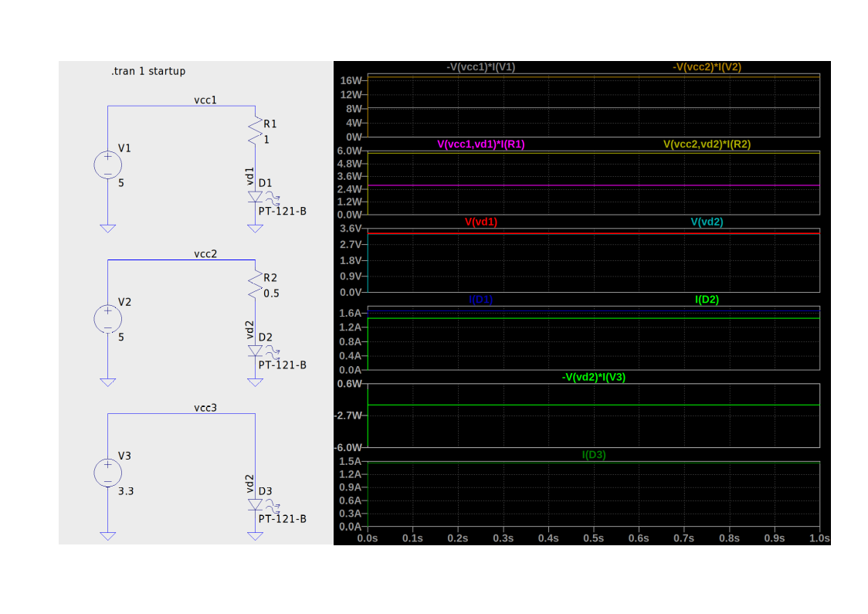The height and width of the screenshot is (614, 868).
Task: Click the 16W axis label
Action: [x=351, y=81]
